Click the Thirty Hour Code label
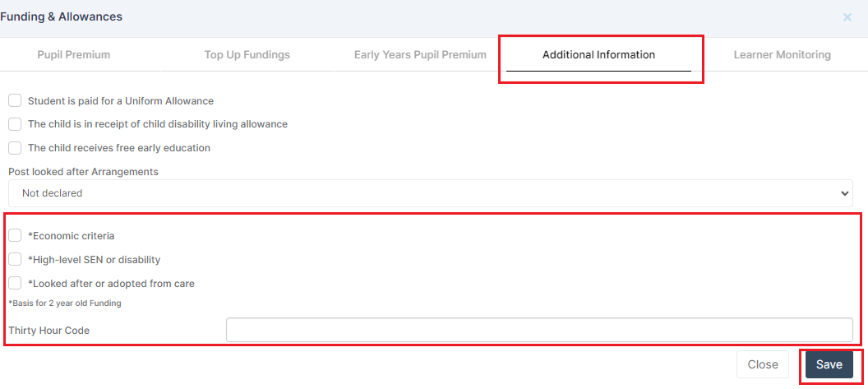 (49, 331)
